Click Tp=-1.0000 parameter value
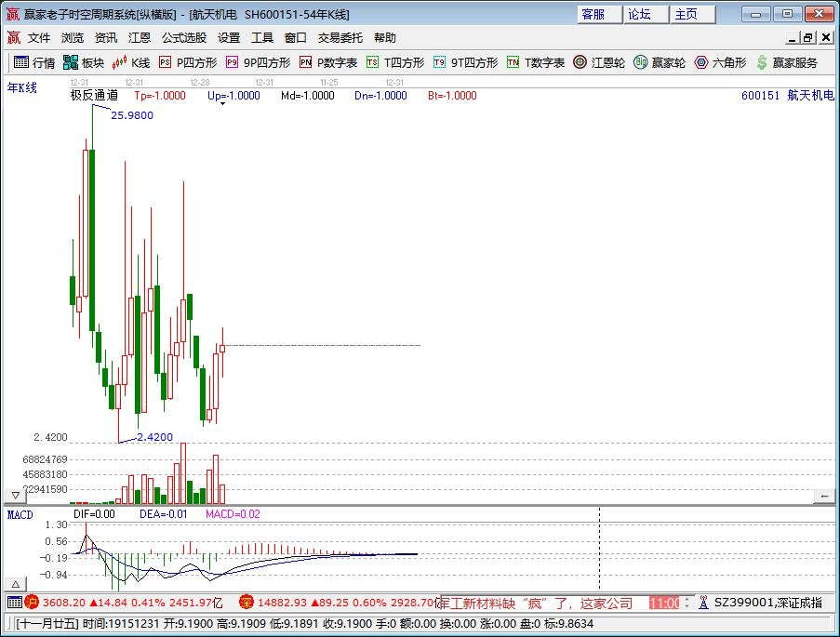 tap(160, 96)
